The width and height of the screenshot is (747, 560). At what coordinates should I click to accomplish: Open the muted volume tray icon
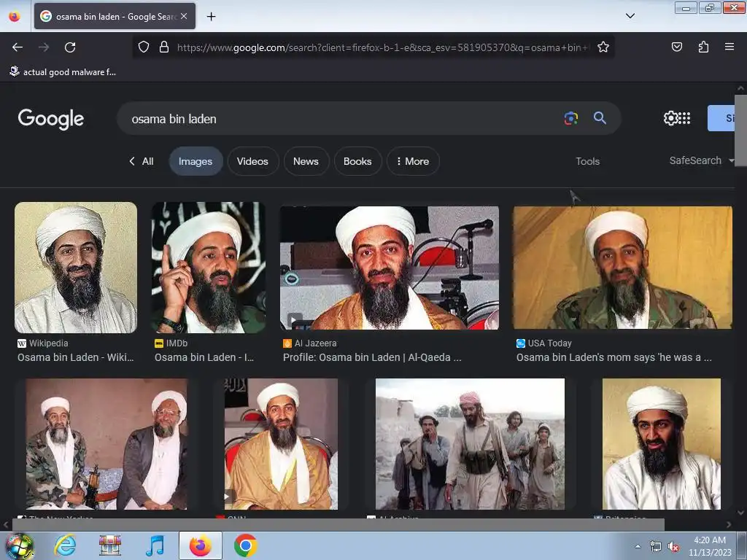pyautogui.click(x=673, y=547)
